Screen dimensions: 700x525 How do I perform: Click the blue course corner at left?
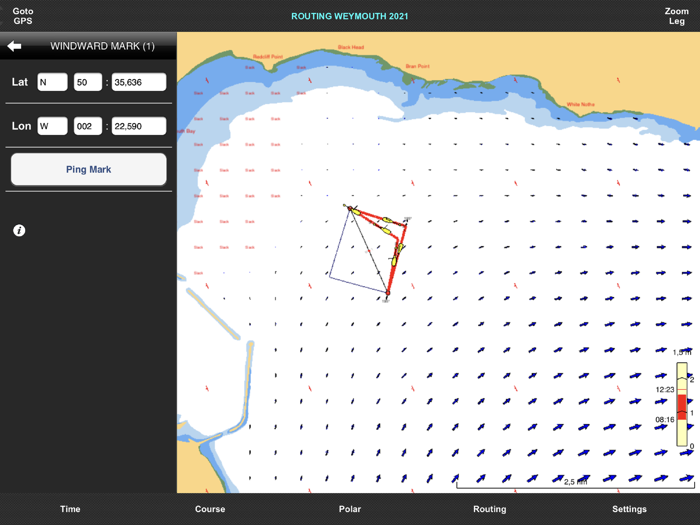click(x=329, y=275)
